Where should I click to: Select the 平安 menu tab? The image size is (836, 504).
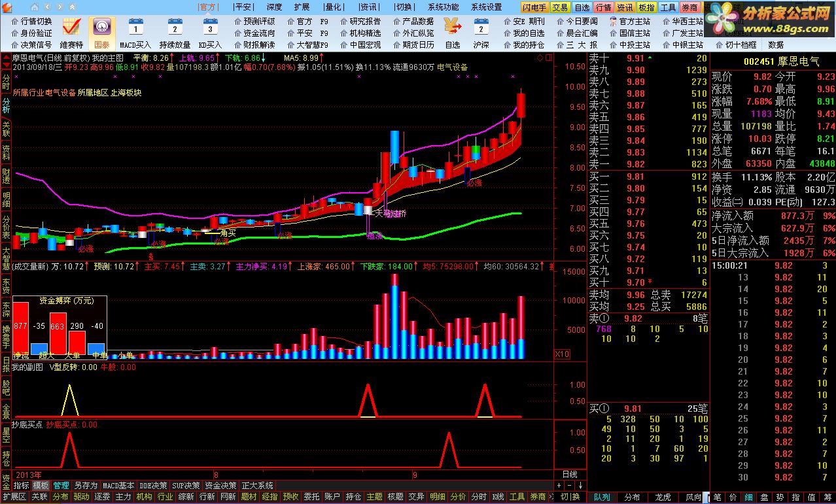(243, 7)
